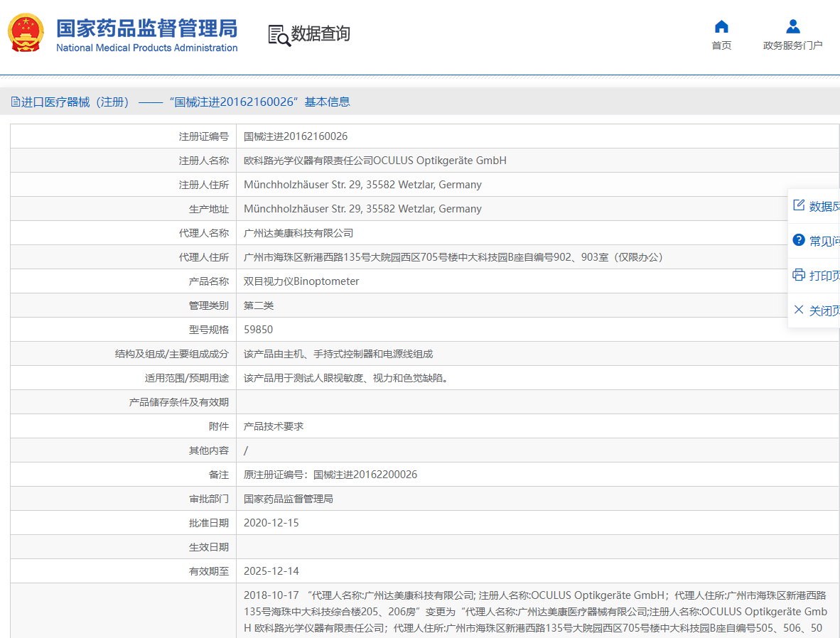
Task: Click the 附件 label
Action: [219, 426]
